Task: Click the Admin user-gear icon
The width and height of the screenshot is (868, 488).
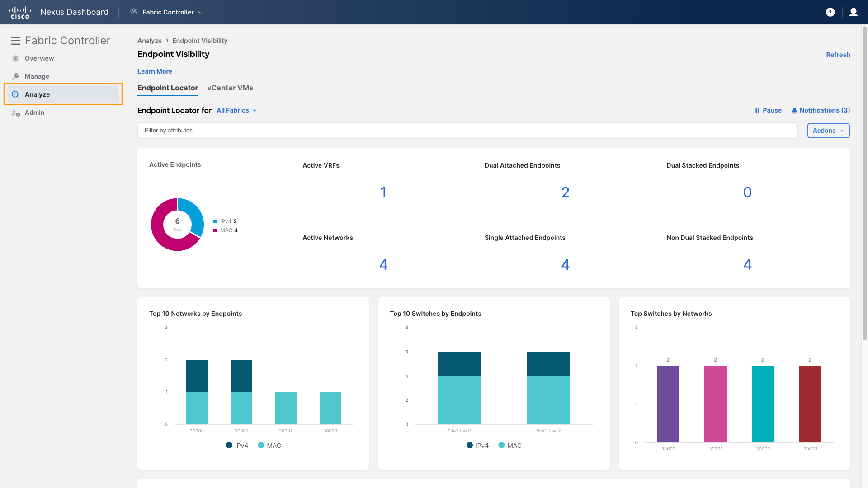Action: (16, 113)
